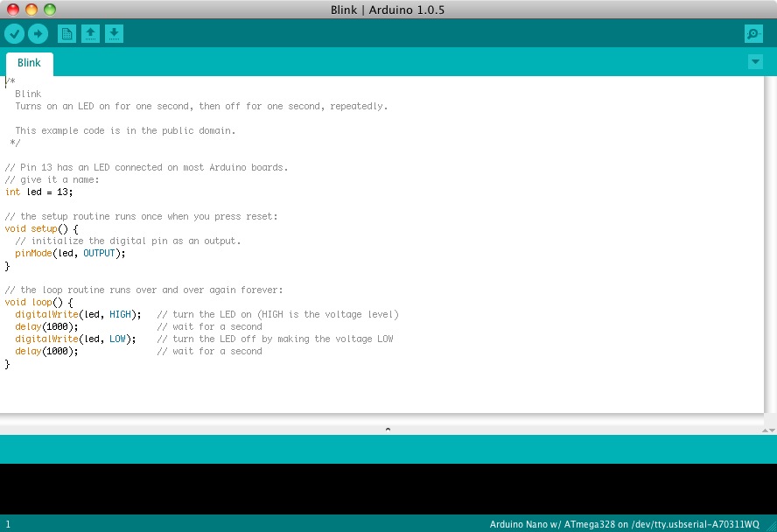Click the window title 'Blink | Arduino 1.0.5'
777x532 pixels.
coord(388,10)
